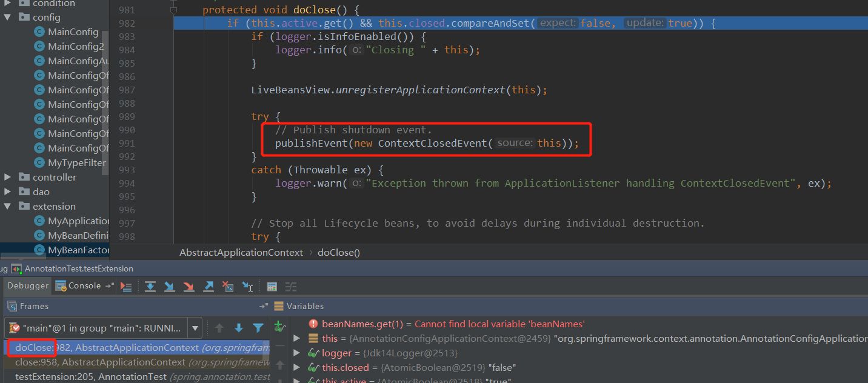
Task: Click the Trace Current Stream Chain icon
Action: (292, 286)
